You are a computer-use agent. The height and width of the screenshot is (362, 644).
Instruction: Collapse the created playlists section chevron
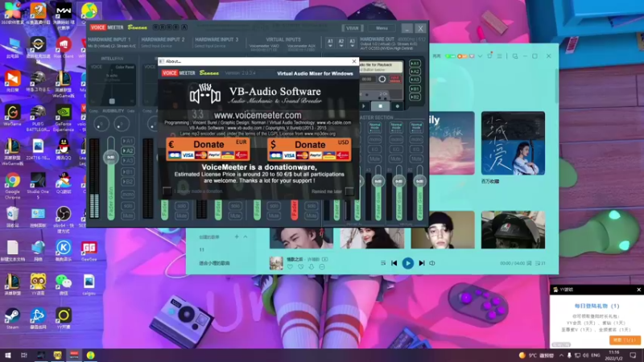click(x=246, y=237)
